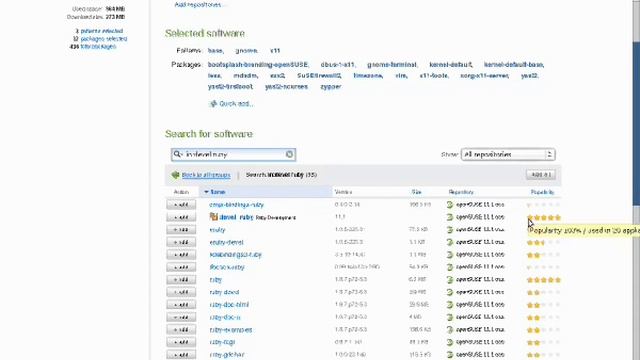Toggle sort arrow on Name column
640x360 pixels.
click(x=206, y=192)
